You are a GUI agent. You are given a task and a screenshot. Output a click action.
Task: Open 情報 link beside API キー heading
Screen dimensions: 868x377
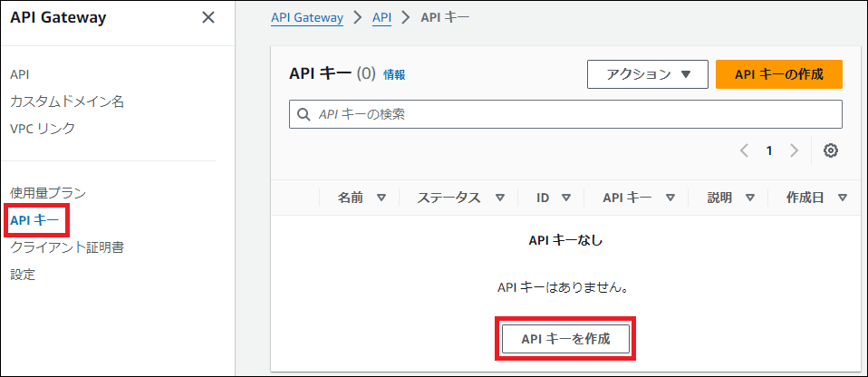tap(394, 75)
